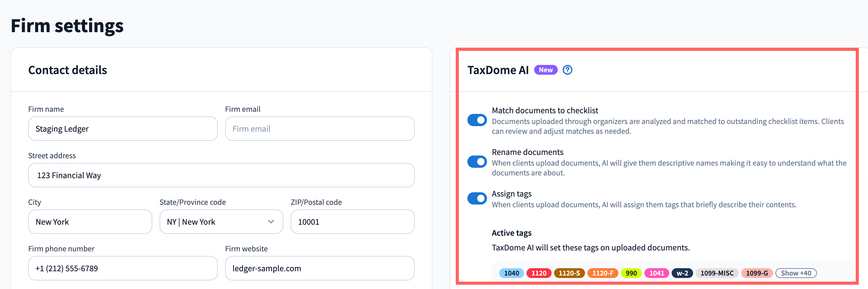
Task: Select the red 1120 tag
Action: [x=538, y=273]
